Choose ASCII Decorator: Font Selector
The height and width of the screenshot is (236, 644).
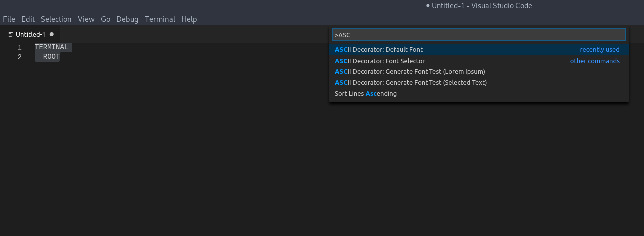[479, 61]
